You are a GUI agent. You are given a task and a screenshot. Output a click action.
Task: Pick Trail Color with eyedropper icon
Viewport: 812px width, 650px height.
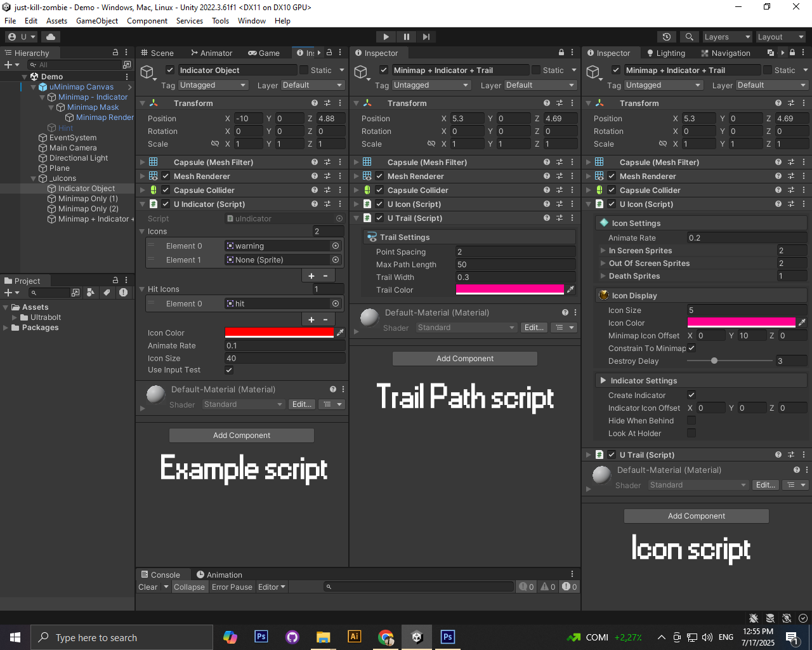click(x=571, y=289)
